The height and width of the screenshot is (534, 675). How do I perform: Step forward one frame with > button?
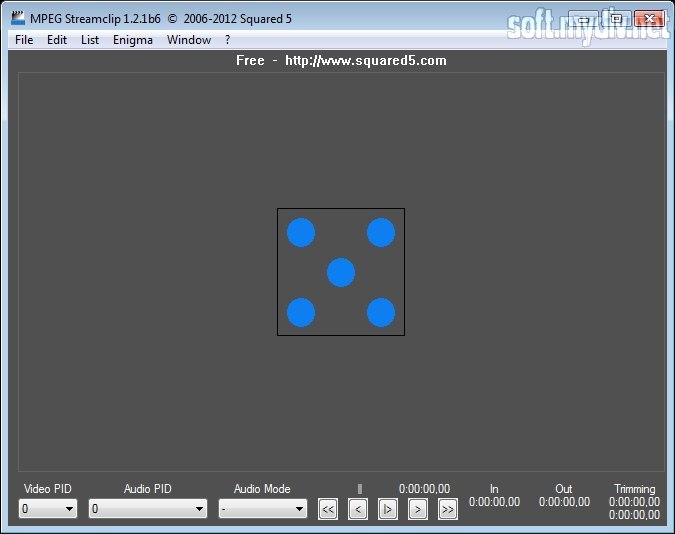coord(418,509)
